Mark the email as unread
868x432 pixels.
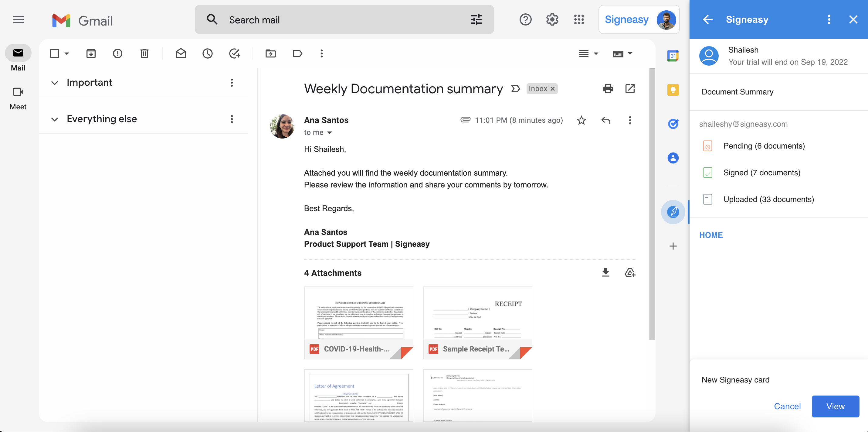[181, 53]
